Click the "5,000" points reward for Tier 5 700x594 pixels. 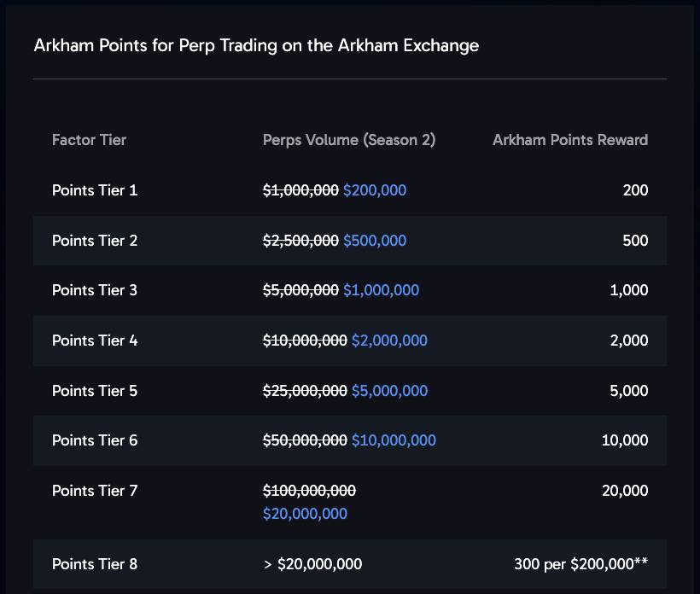tap(629, 392)
